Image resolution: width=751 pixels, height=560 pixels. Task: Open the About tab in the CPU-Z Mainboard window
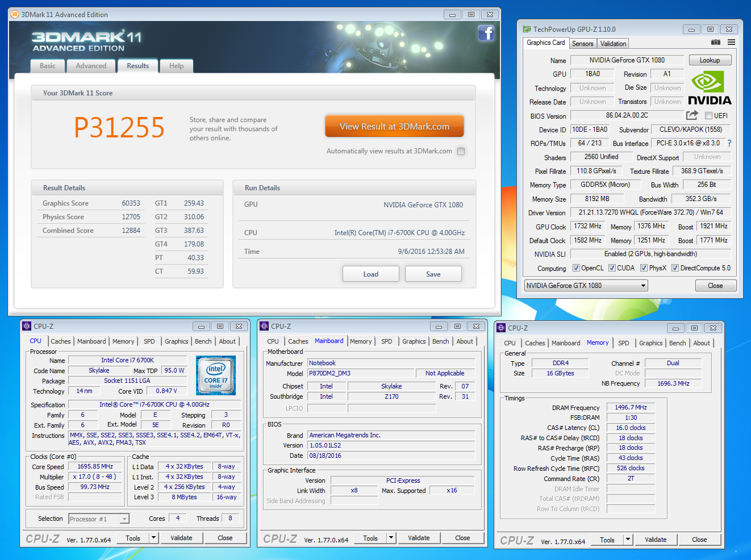tap(465, 341)
